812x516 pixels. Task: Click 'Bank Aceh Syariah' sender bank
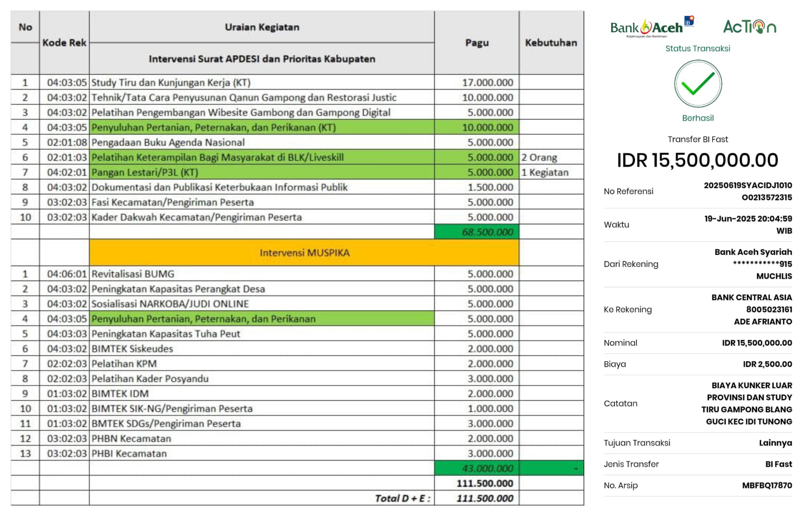753,252
